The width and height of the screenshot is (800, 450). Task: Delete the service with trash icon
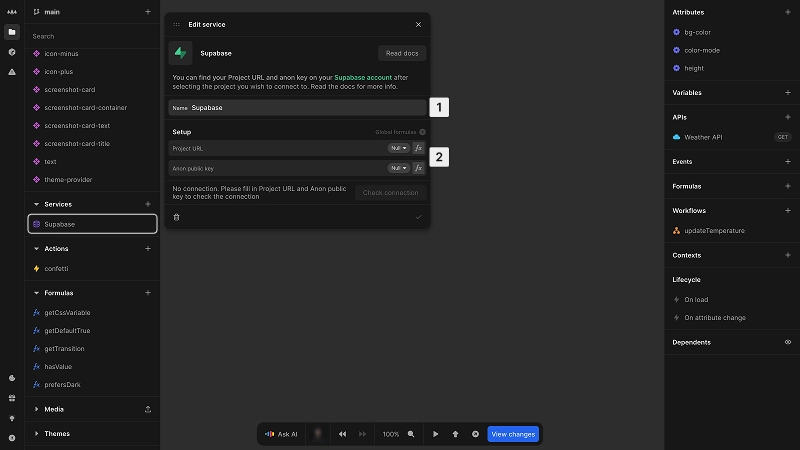177,217
